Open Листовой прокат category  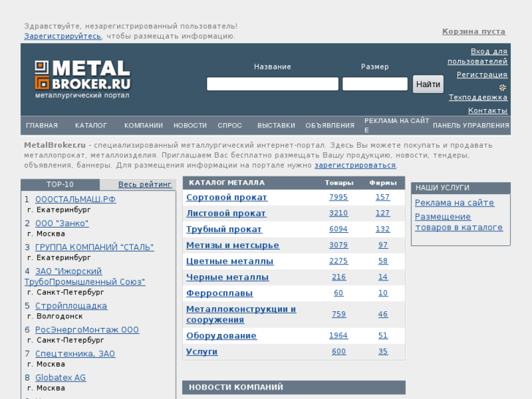(x=226, y=213)
